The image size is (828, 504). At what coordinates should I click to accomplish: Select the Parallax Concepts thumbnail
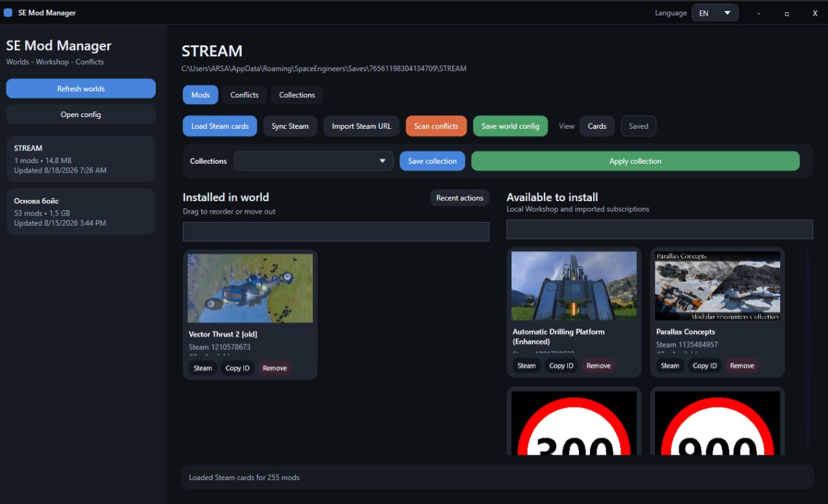tap(717, 286)
